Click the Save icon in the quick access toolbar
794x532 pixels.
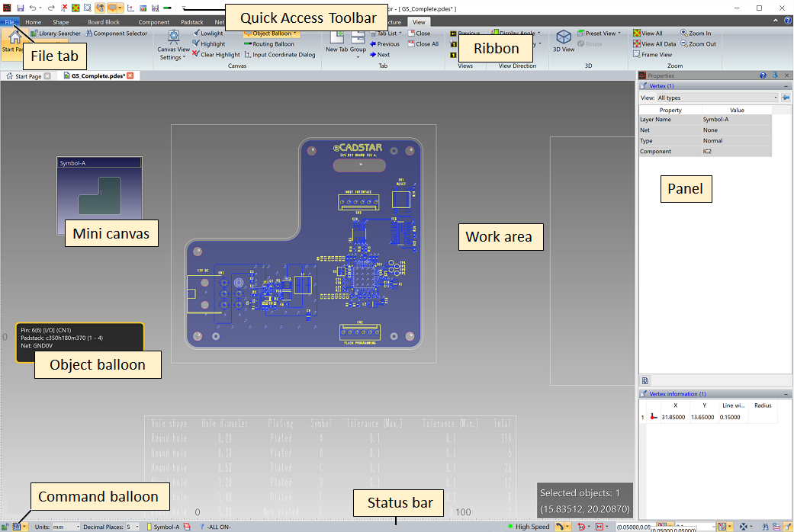(21, 8)
